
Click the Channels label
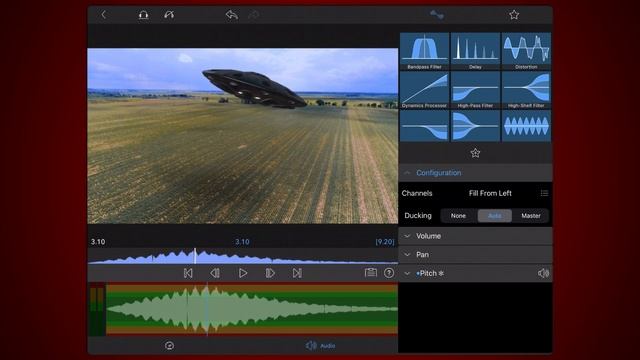click(417, 193)
